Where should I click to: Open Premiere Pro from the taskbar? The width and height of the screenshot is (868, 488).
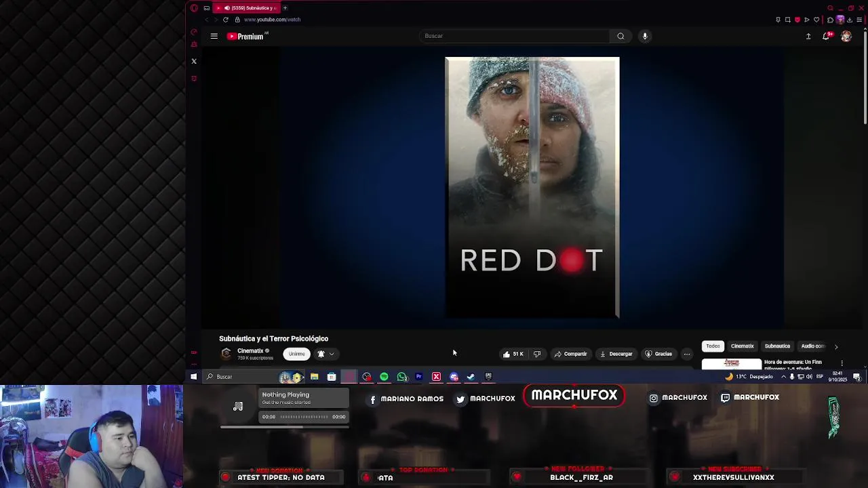tap(419, 377)
